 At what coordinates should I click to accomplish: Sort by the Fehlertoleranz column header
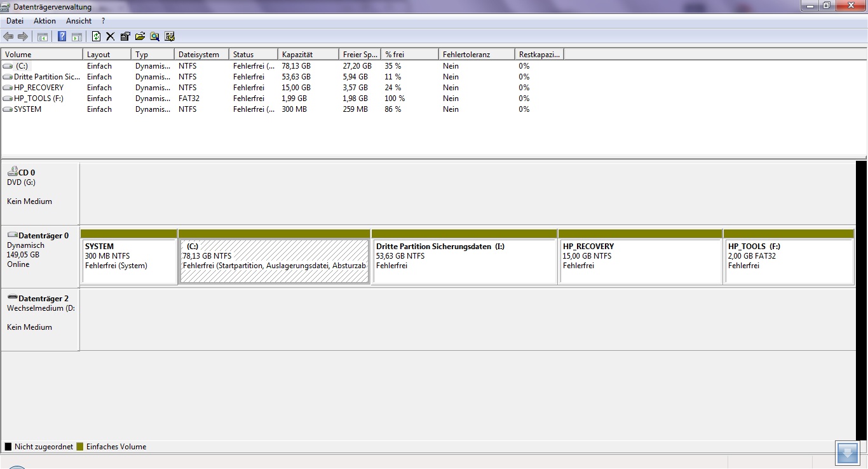pos(477,55)
